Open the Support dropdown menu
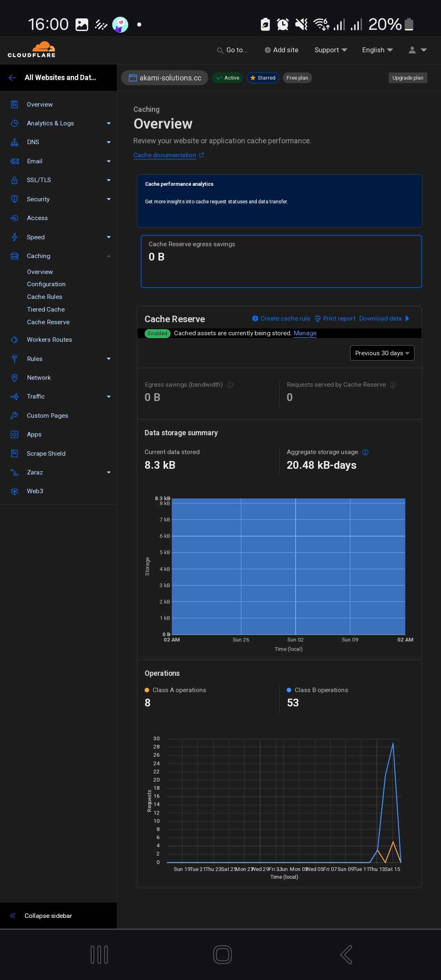 click(331, 50)
